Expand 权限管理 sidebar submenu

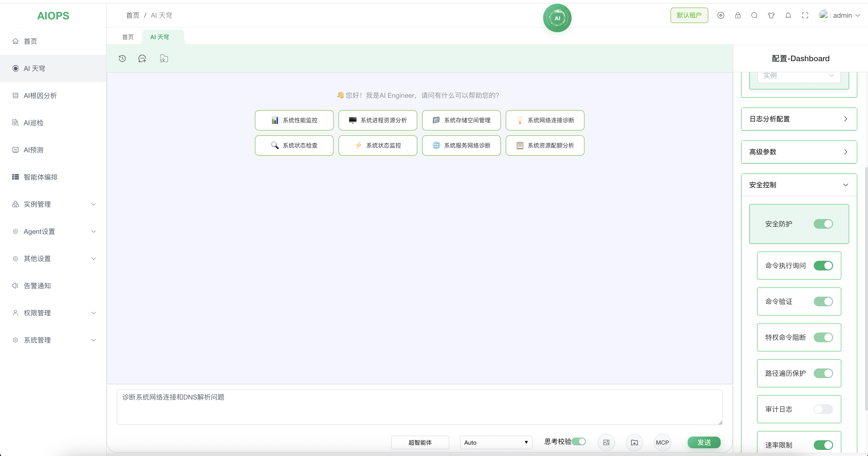tap(53, 313)
